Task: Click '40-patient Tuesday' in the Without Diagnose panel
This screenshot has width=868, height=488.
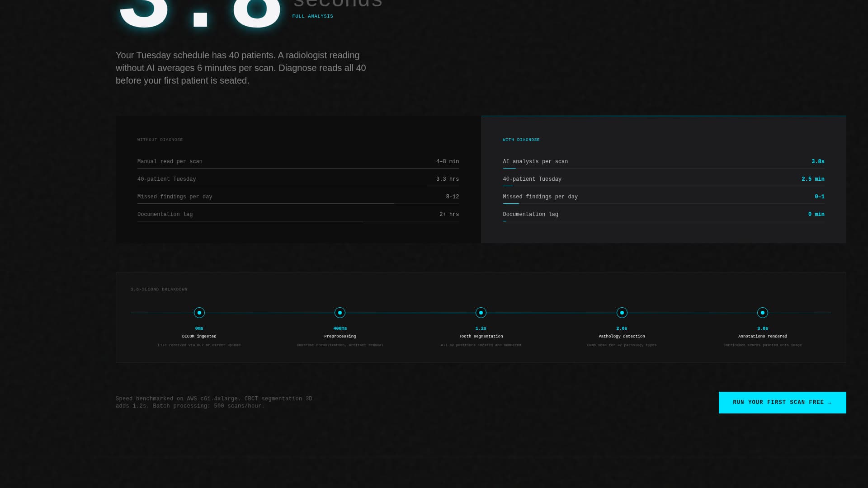Action: [x=167, y=179]
